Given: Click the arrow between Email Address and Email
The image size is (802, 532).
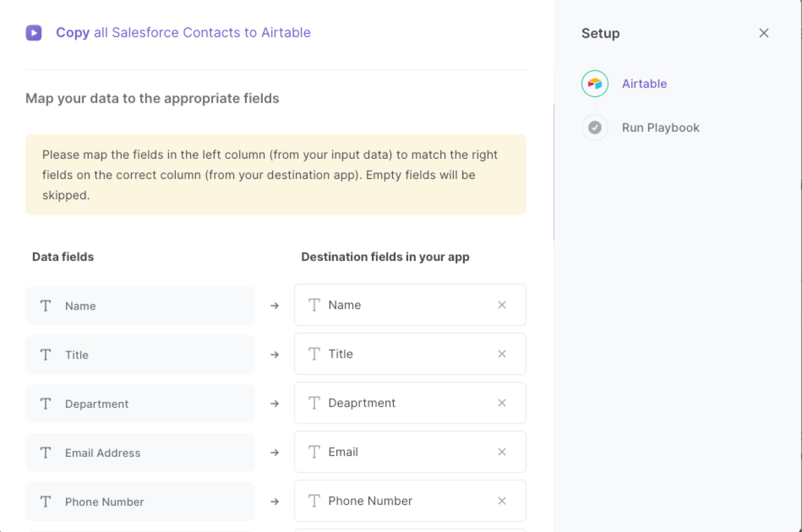Looking at the screenshot, I should pos(275,453).
